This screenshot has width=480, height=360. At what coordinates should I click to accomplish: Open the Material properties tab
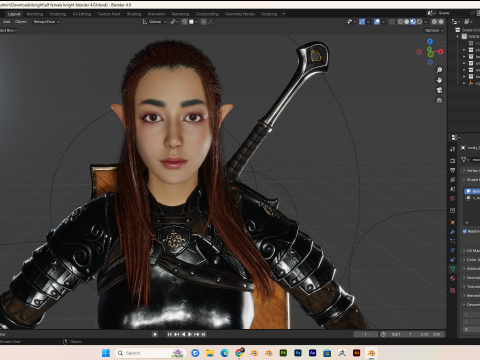(452, 278)
